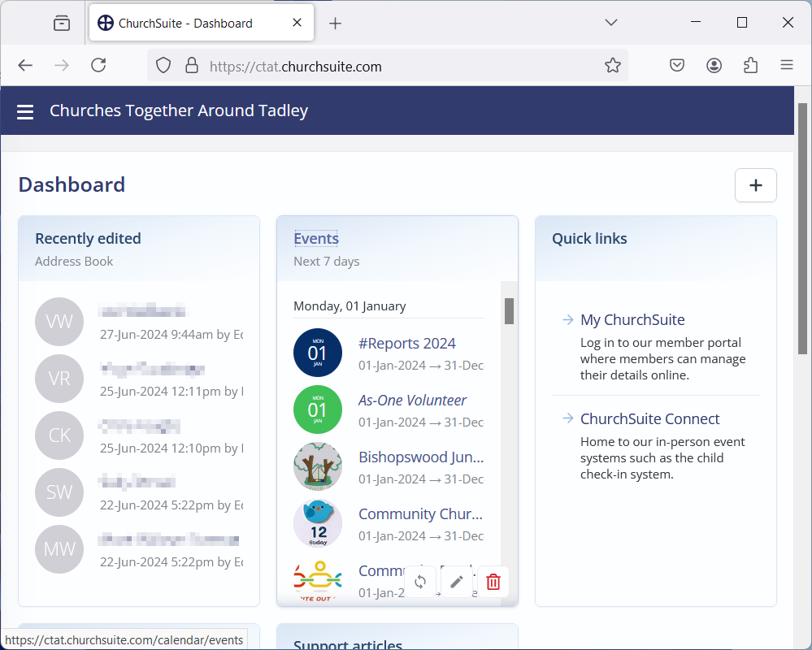Viewport: 812px width, 650px height.
Task: Click the Monday, 01 January date heading
Action: 350,306
